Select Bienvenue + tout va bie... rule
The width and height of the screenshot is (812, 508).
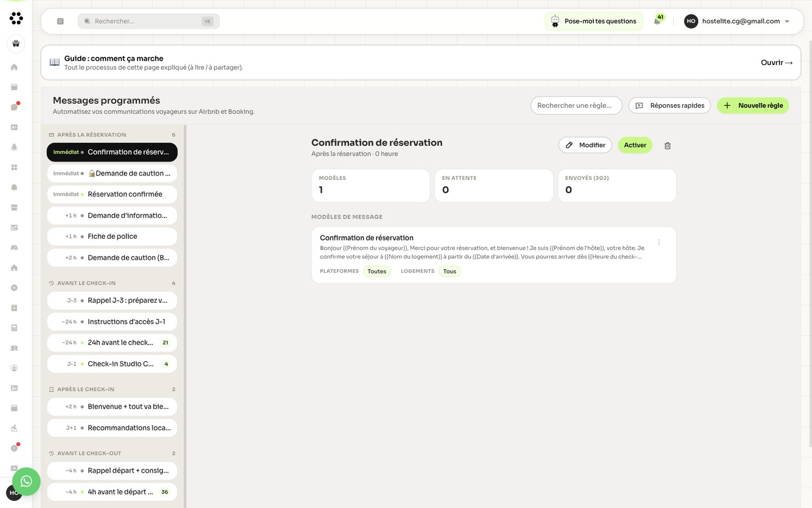[112, 407]
